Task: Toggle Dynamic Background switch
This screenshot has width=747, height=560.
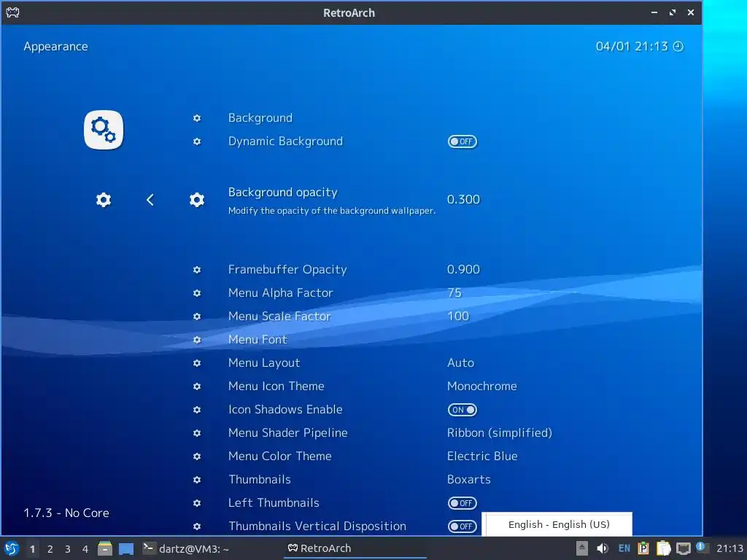Action: pyautogui.click(x=462, y=141)
